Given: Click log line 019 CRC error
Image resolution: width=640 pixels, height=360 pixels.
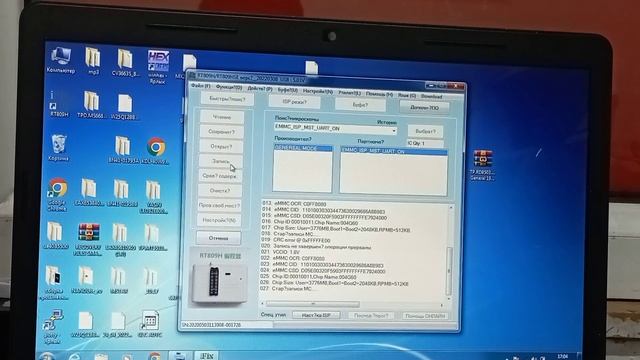Looking at the screenshot, I should click(296, 240).
